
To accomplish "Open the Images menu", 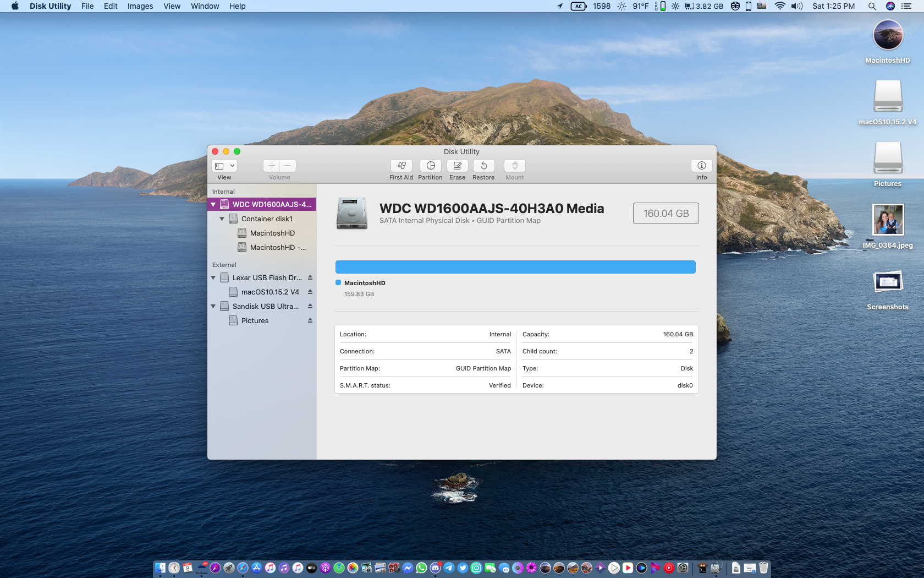I will [x=140, y=6].
